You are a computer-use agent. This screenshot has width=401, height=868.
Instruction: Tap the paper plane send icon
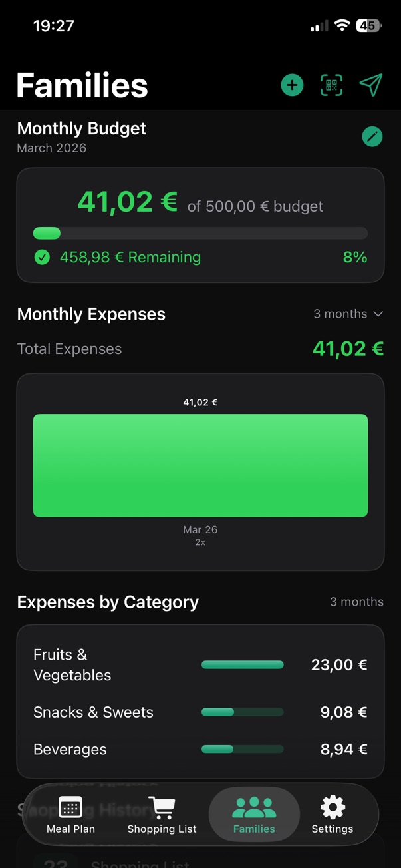click(x=371, y=85)
